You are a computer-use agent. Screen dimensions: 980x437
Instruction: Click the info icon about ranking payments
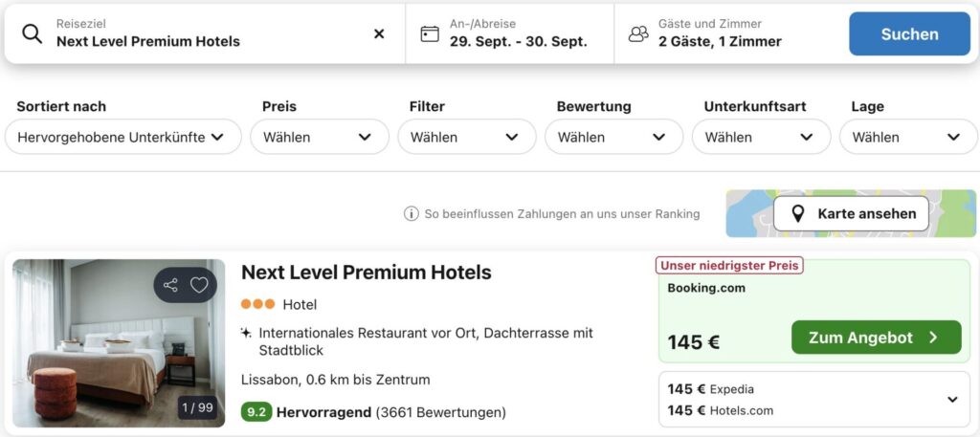point(411,214)
